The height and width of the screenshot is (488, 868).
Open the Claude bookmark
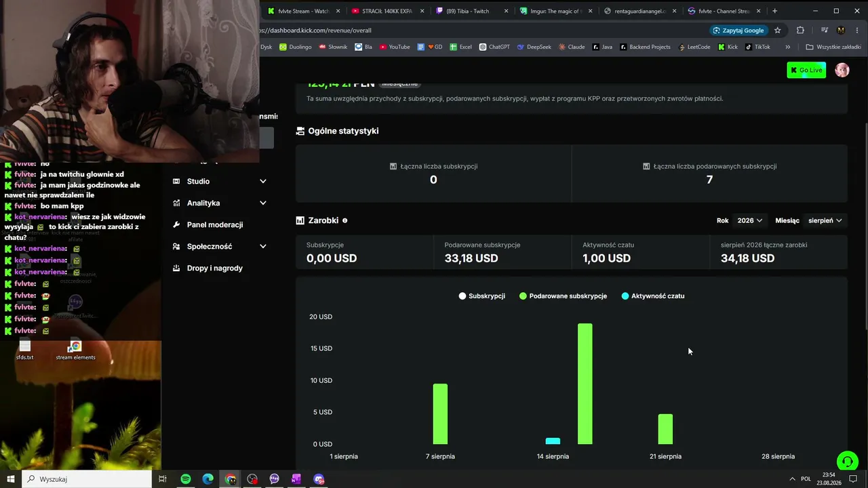[571, 47]
